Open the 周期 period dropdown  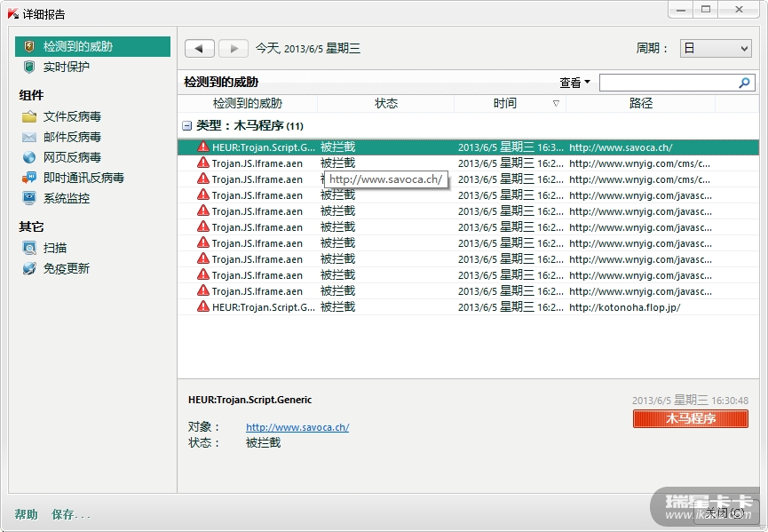click(x=715, y=49)
